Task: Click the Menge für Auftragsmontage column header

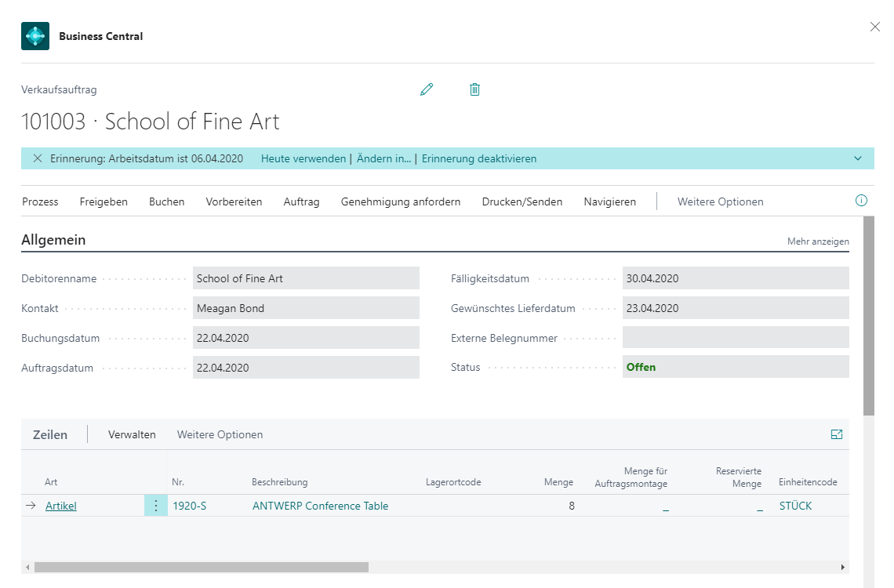Action: click(631, 477)
